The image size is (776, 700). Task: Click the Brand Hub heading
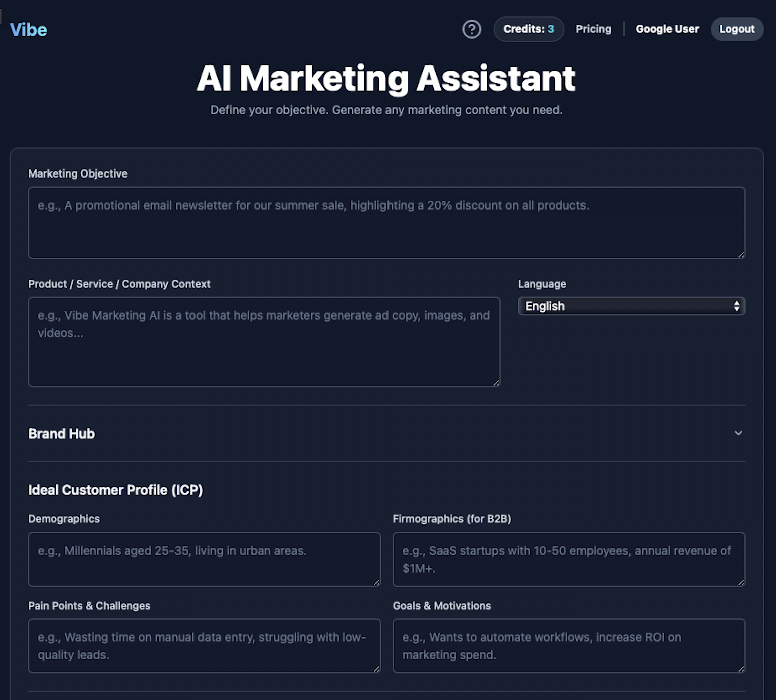click(61, 433)
